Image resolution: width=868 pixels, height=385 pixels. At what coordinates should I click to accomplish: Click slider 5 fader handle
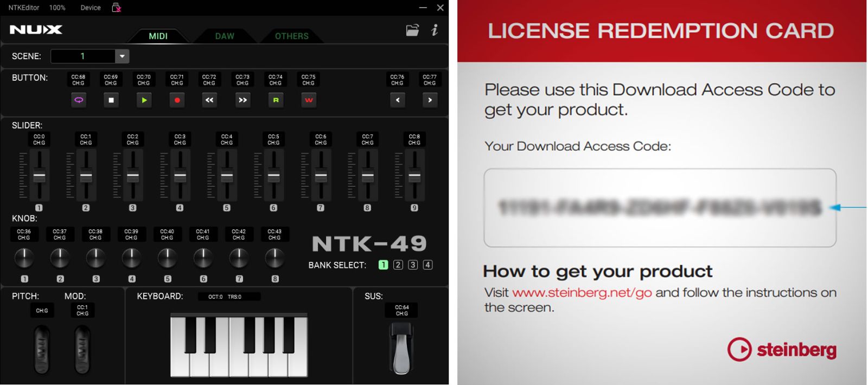(227, 176)
